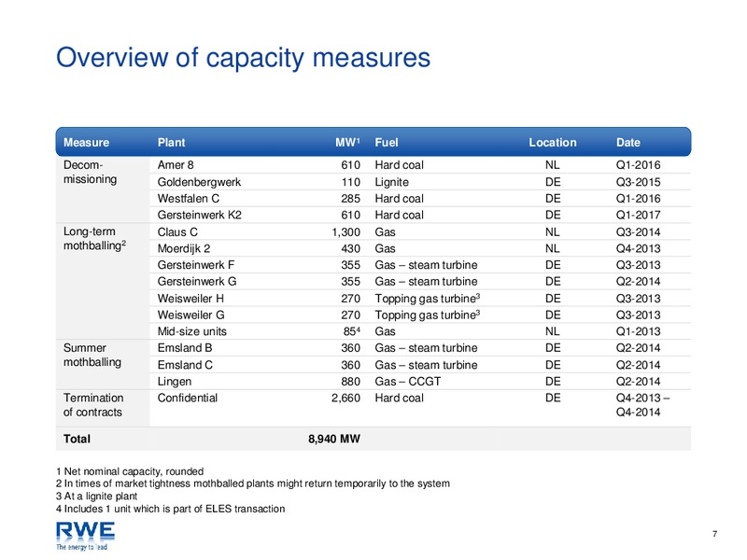
Task: Click the 'Weisweiler G' plant cell
Action: point(191,315)
